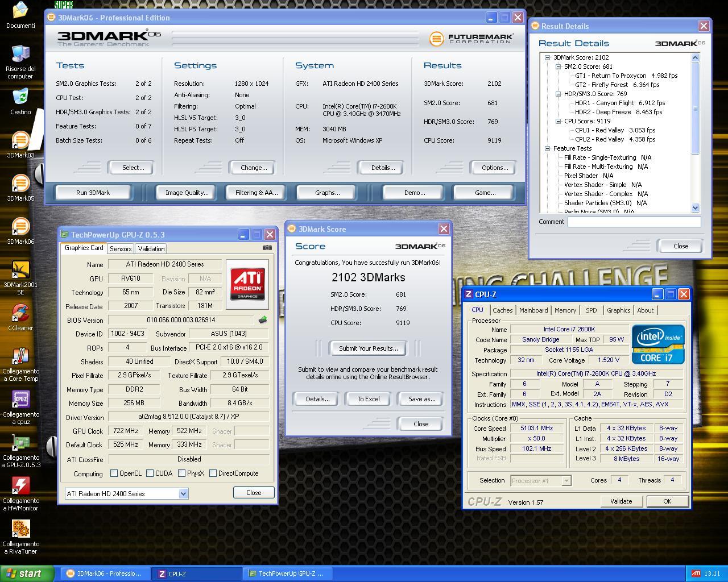728x582 pixels.
Task: Open the GPU-Z.0.5.3 shortcut icon
Action: [20, 451]
